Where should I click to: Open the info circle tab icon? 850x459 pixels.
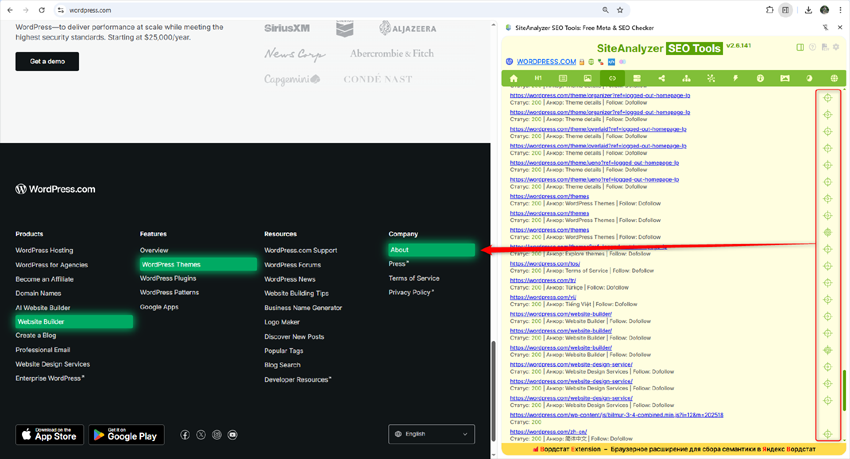760,79
